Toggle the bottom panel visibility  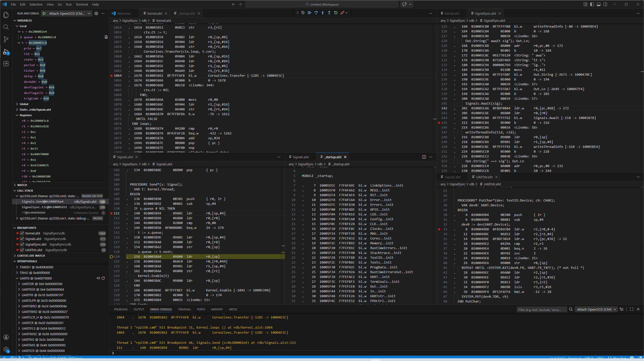(599, 4)
